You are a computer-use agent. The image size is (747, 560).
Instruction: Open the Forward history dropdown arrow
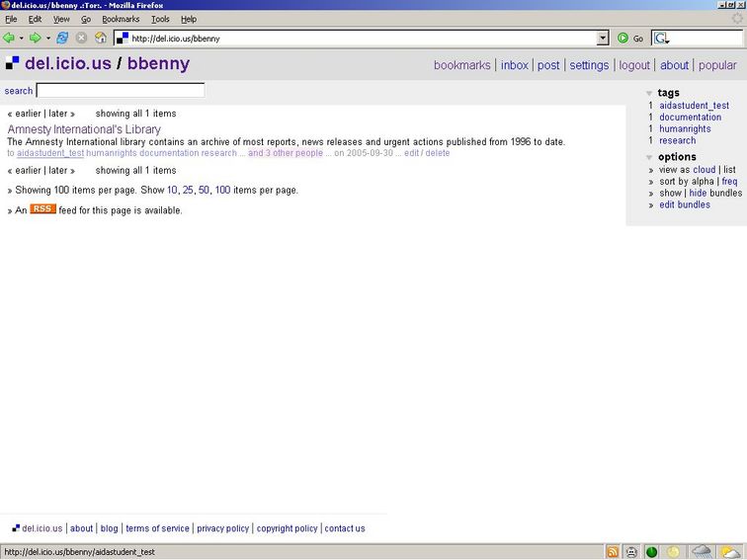click(x=48, y=39)
